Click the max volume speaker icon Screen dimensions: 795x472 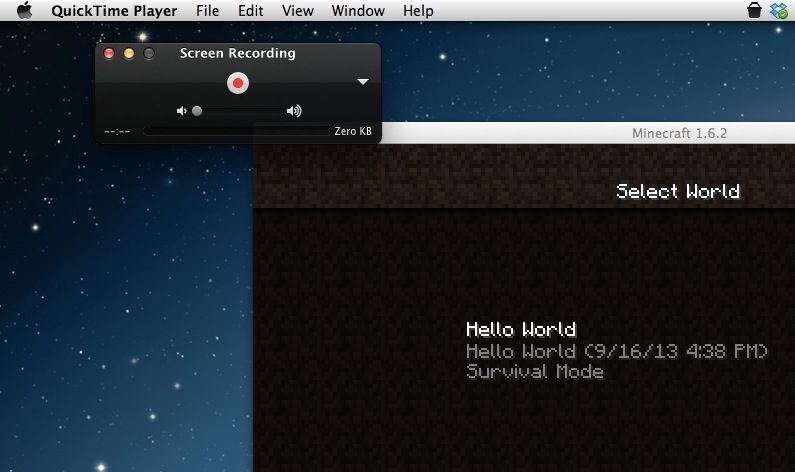(294, 111)
